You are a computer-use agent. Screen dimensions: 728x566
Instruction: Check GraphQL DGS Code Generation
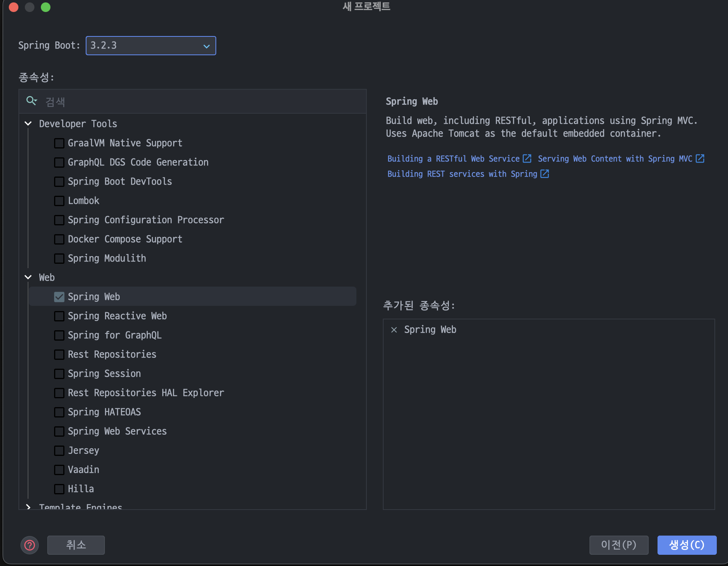pos(59,163)
